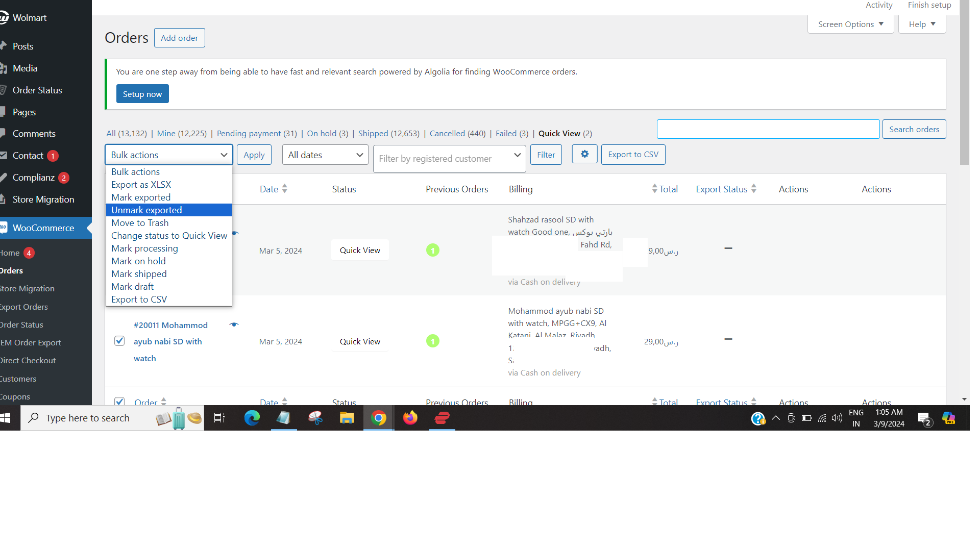Preview order #20011 using the eye icon

pos(234,324)
